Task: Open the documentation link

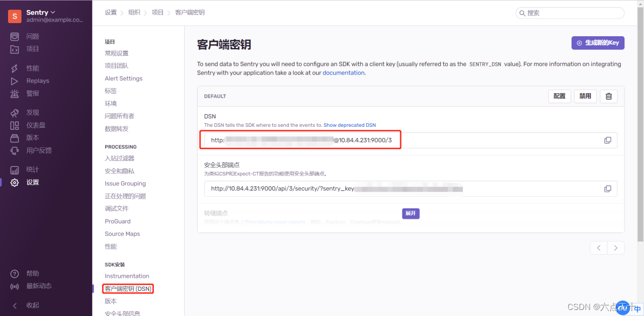Action: point(343,73)
